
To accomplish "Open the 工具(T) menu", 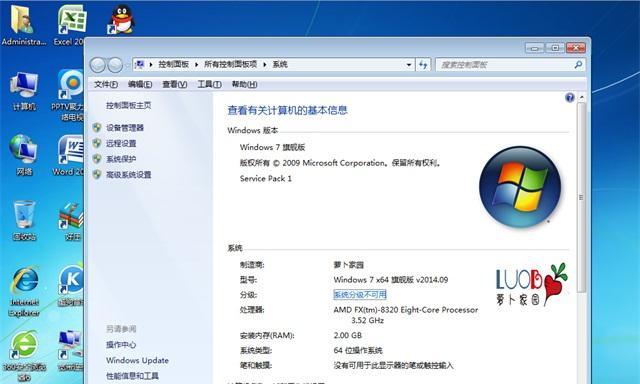I will click(x=209, y=84).
